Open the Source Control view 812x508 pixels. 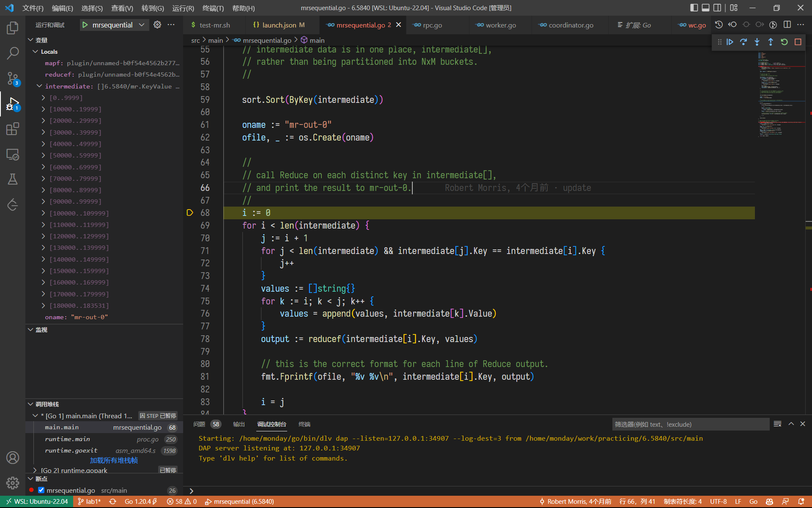click(13, 78)
